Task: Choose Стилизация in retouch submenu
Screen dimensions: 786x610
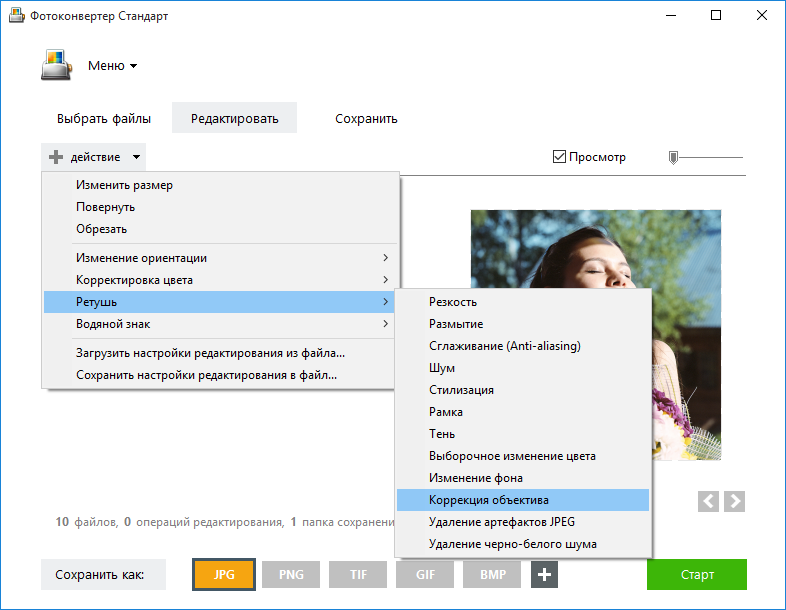Action: click(523, 390)
